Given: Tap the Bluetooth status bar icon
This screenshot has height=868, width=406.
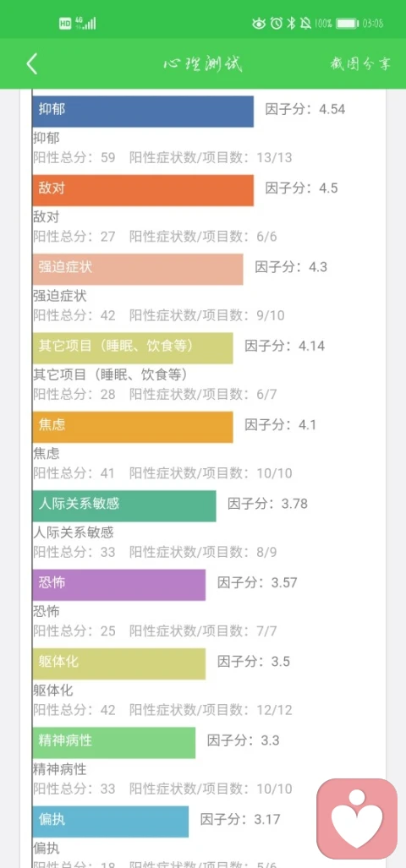Looking at the screenshot, I should coord(291,24).
